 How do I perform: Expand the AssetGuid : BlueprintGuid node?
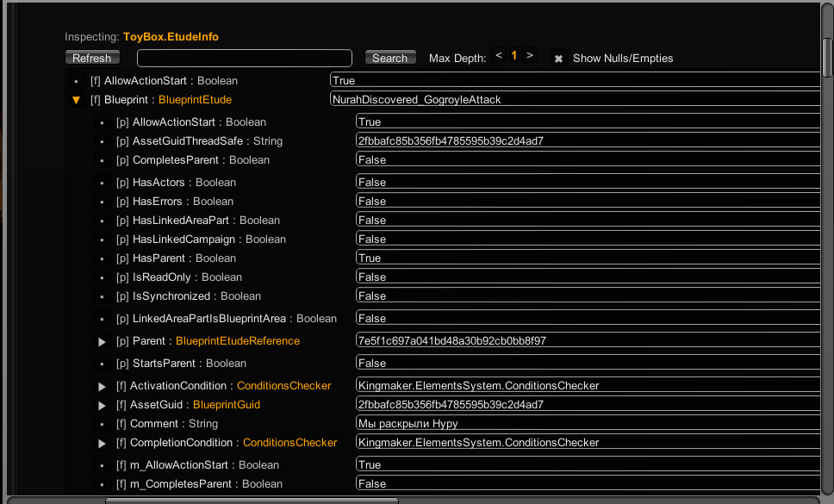click(102, 406)
